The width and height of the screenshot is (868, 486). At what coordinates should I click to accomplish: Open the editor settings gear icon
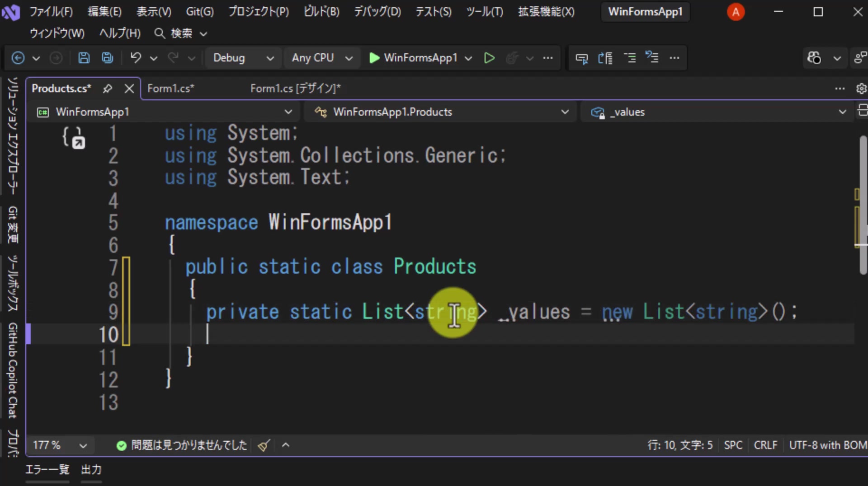point(861,89)
